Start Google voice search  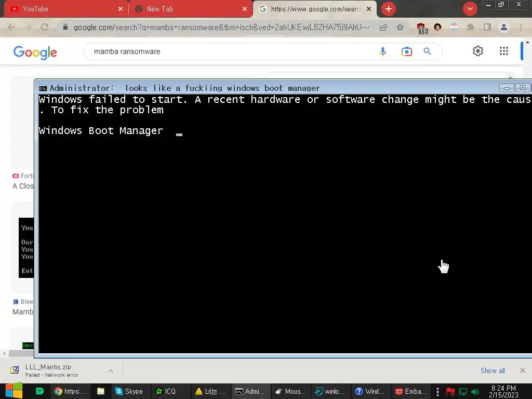pos(383,51)
